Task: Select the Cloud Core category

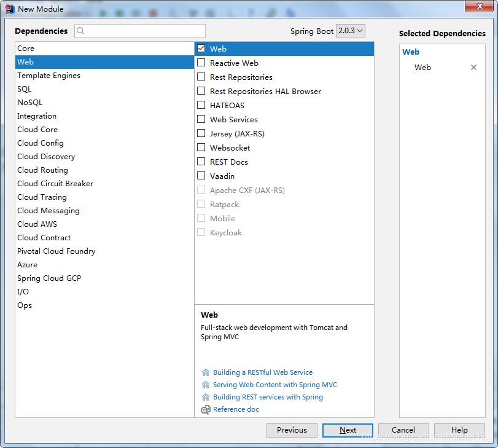Action: tap(104, 130)
